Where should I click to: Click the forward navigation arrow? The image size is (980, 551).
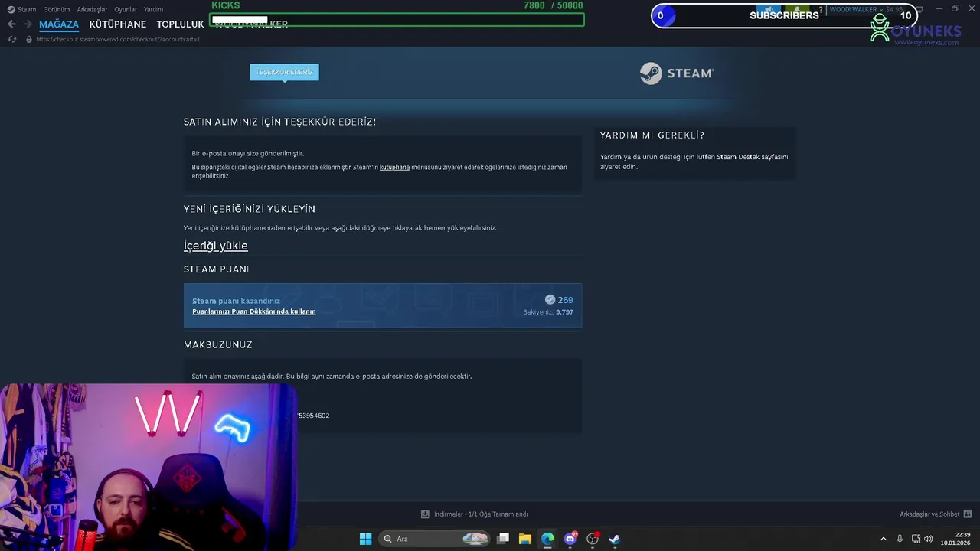coord(28,24)
